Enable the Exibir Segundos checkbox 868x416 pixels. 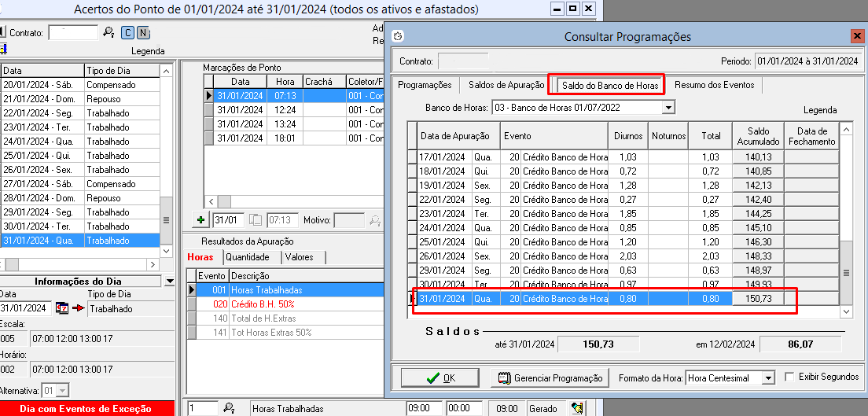coord(790,377)
